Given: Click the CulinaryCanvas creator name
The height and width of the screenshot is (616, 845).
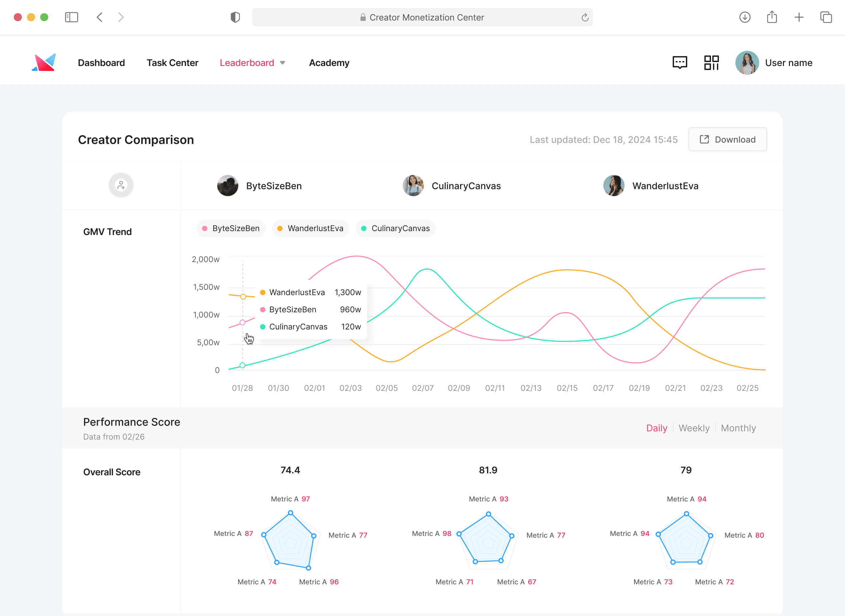Looking at the screenshot, I should (x=466, y=186).
